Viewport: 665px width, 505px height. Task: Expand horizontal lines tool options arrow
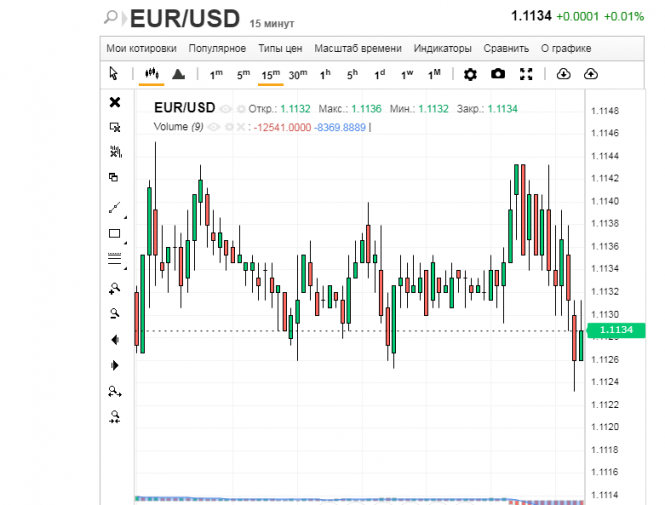coord(126,269)
